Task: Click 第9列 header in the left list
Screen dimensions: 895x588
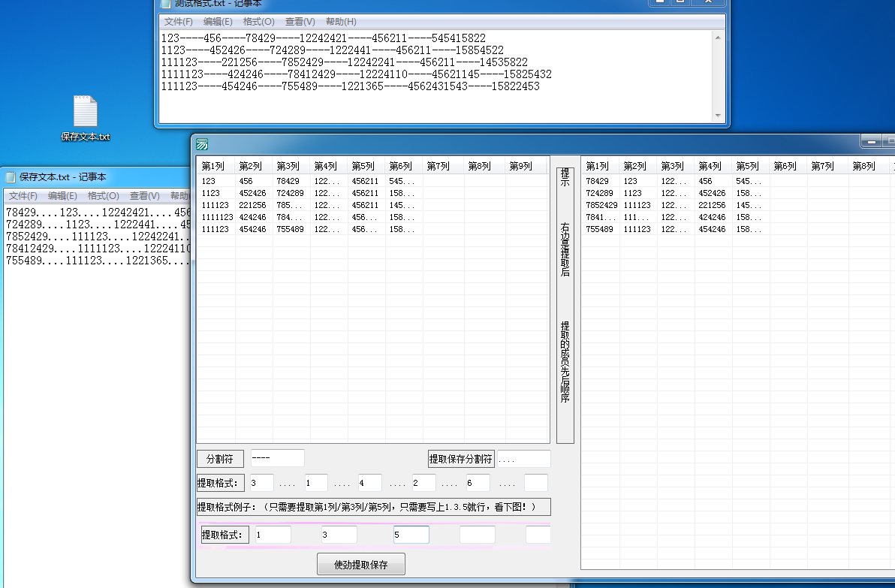Action: [x=526, y=166]
